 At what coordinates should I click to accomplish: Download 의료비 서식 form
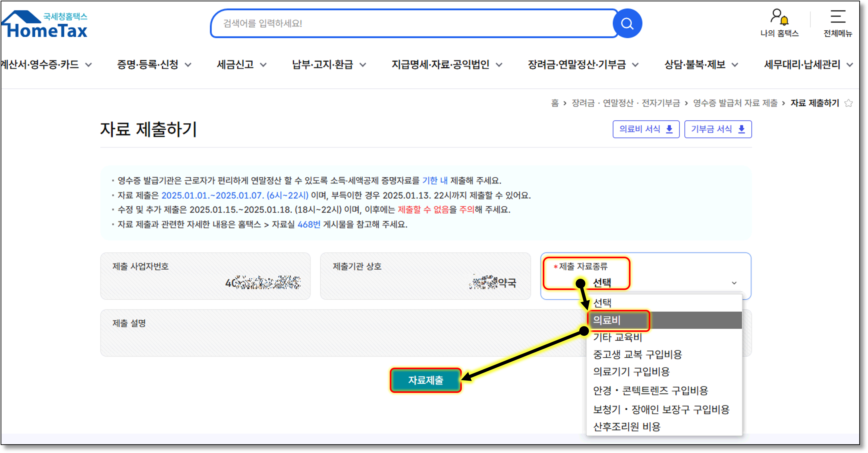point(646,129)
